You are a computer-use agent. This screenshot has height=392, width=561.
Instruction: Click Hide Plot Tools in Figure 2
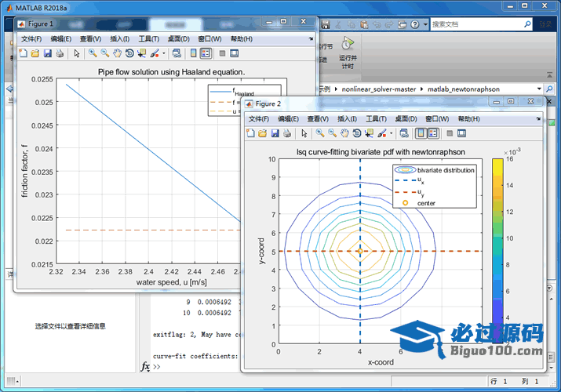click(450, 133)
